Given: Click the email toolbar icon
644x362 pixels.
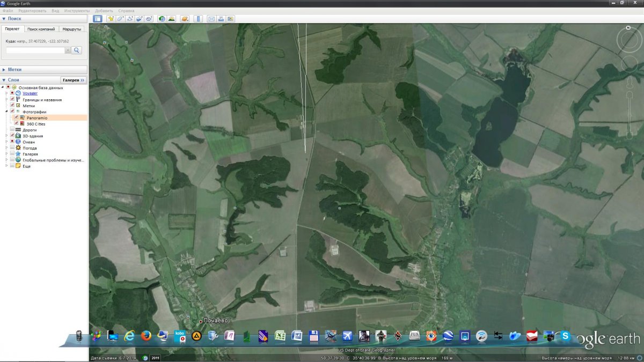Looking at the screenshot, I should click(x=211, y=19).
